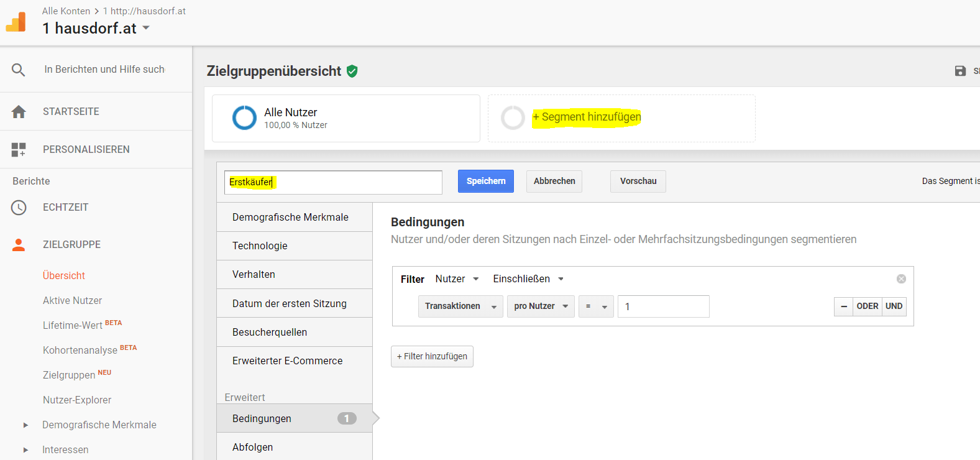Open the 'pro Nutzer' scope dropdown
This screenshot has height=460, width=980.
point(541,306)
